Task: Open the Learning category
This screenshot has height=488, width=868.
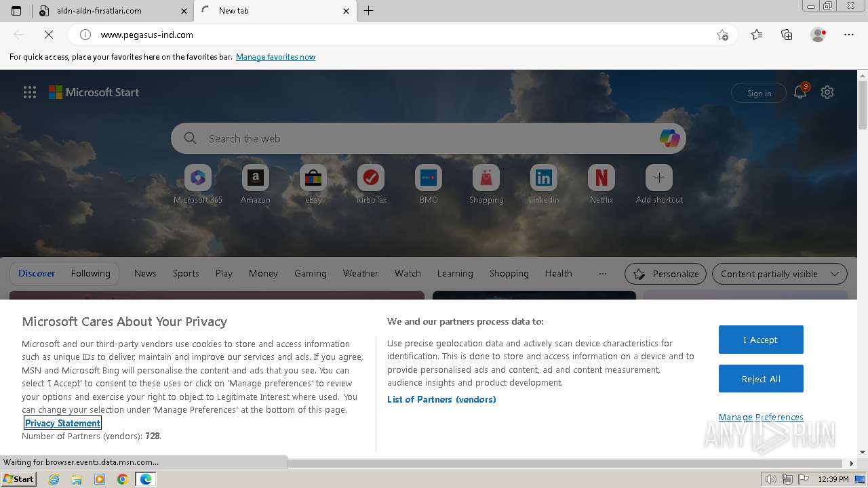Action: pyautogui.click(x=455, y=273)
